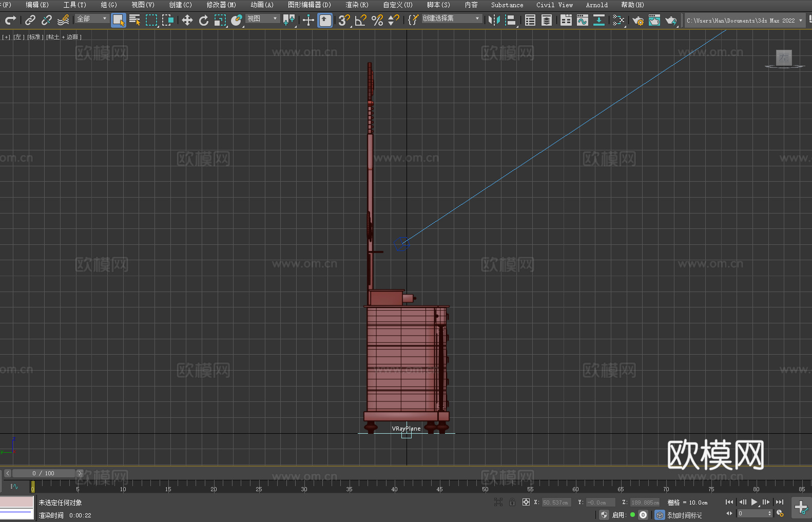Open the 渲染(R) menu

click(x=357, y=5)
